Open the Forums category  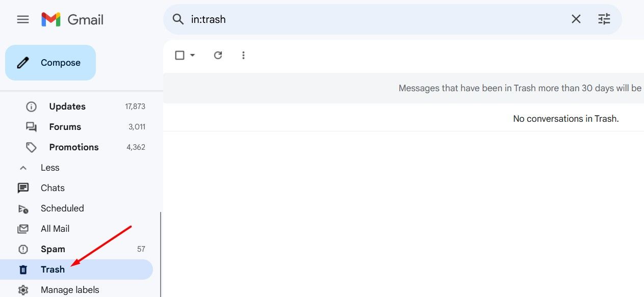coord(65,127)
